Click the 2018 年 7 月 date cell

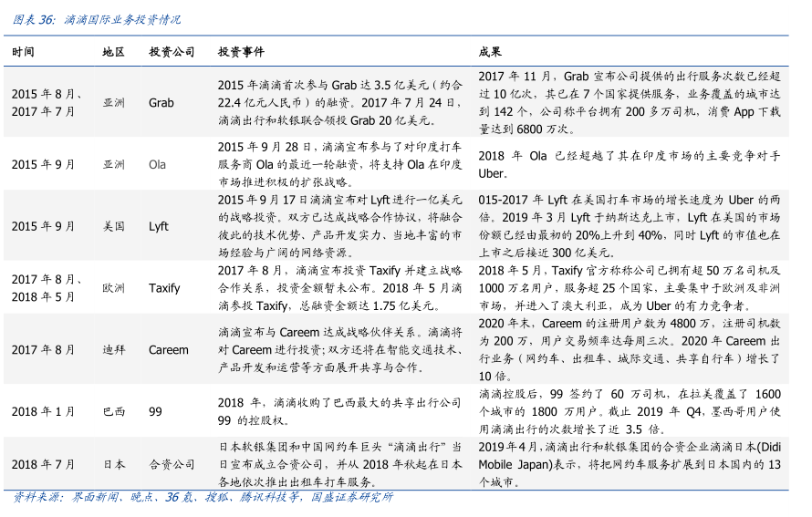point(43,464)
